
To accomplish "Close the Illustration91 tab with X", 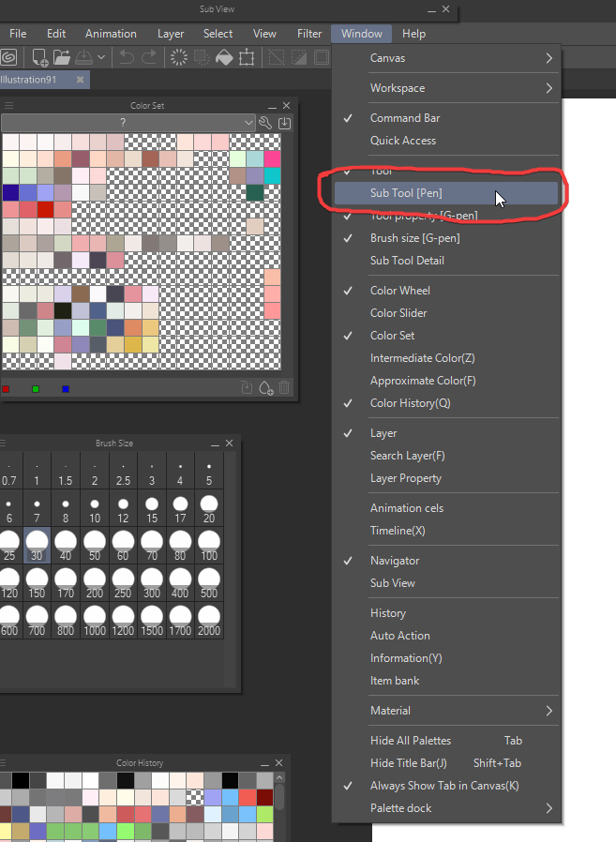I will pyautogui.click(x=80, y=80).
